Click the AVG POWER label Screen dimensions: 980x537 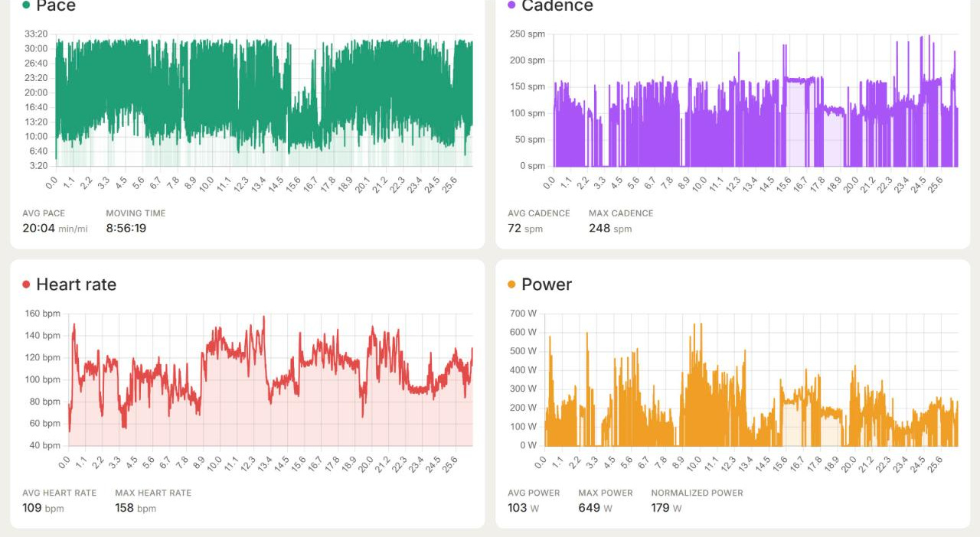click(534, 493)
